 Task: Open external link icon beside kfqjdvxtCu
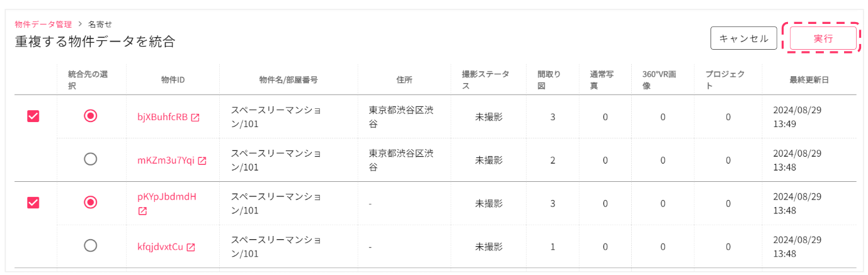coord(191,247)
